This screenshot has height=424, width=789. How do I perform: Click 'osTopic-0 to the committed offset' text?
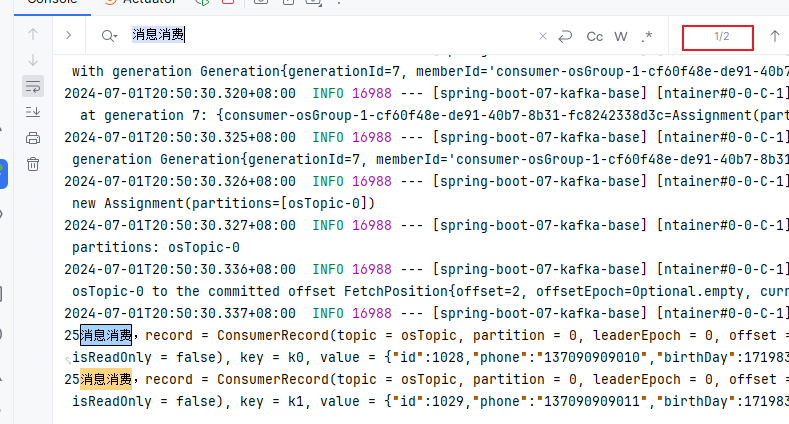click(205, 291)
